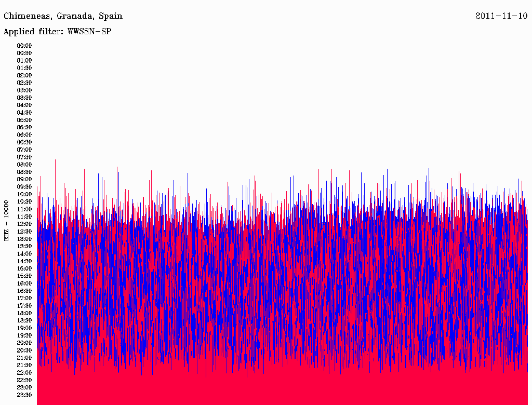Click the 16:30 time label

tap(24, 291)
